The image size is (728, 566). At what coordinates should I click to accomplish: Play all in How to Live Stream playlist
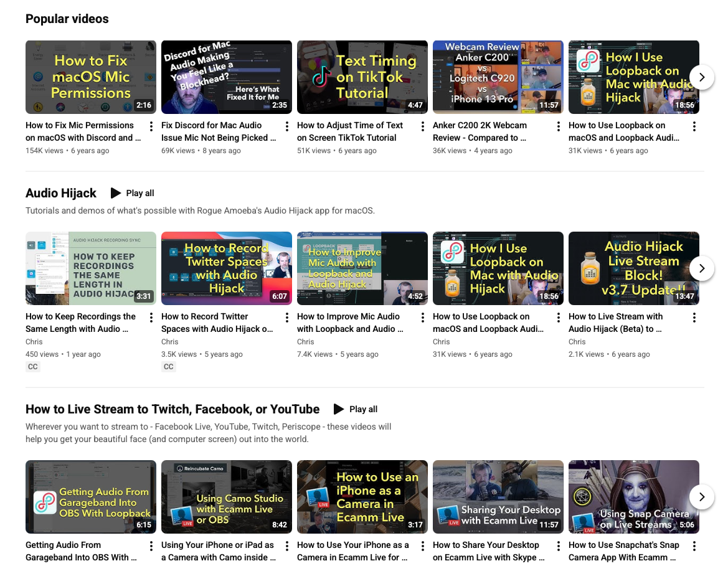click(x=356, y=409)
